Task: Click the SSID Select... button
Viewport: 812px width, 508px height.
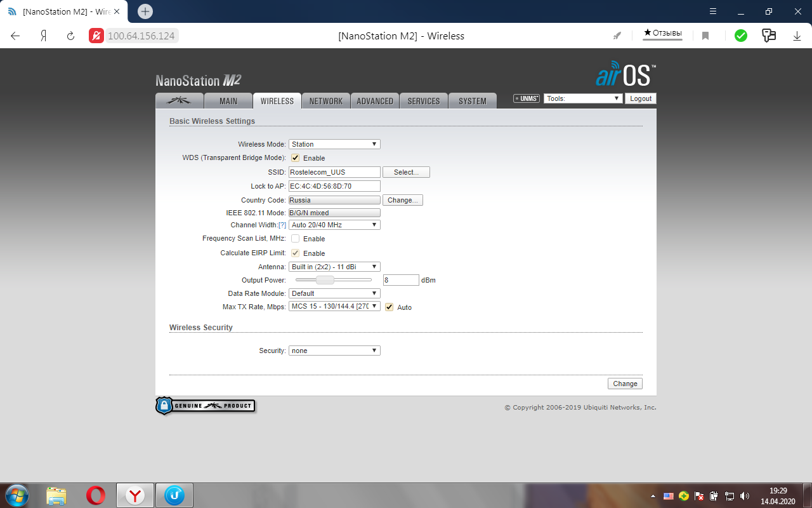Action: click(406, 172)
